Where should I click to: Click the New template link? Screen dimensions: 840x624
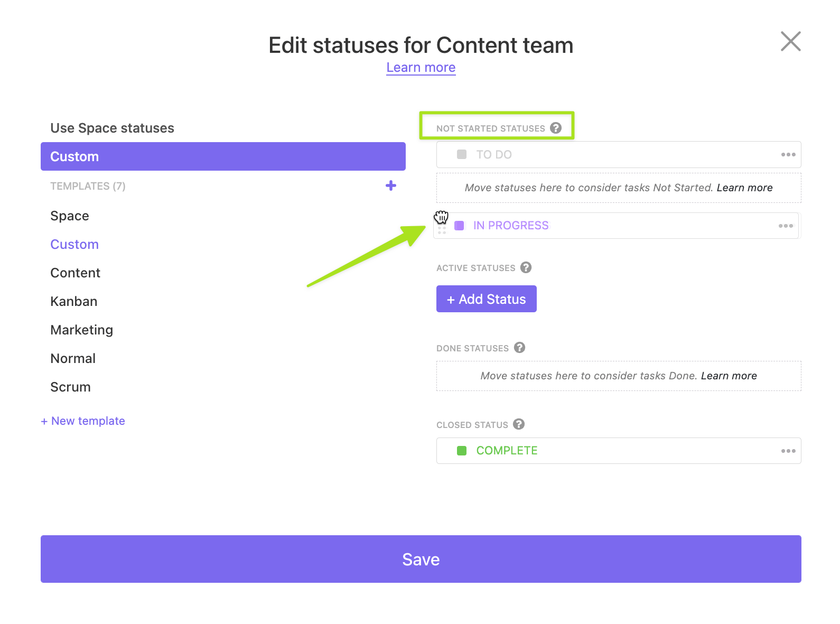[83, 421]
